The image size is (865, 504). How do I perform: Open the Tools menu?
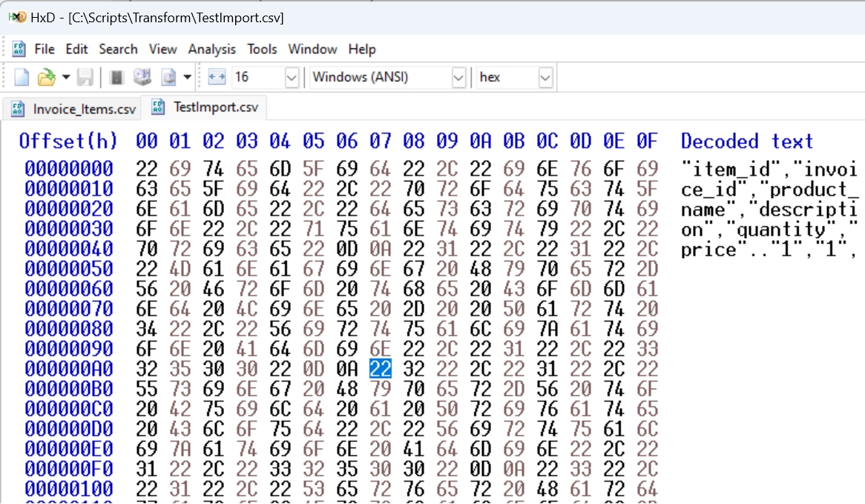point(261,49)
